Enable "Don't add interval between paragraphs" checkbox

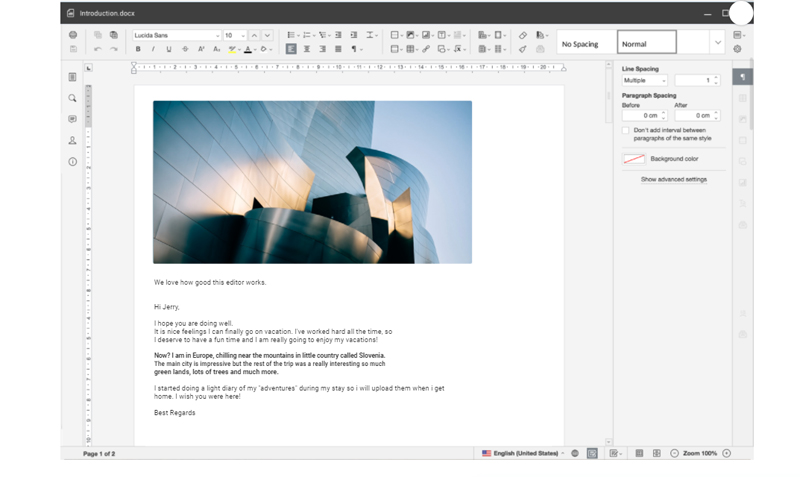click(x=626, y=130)
